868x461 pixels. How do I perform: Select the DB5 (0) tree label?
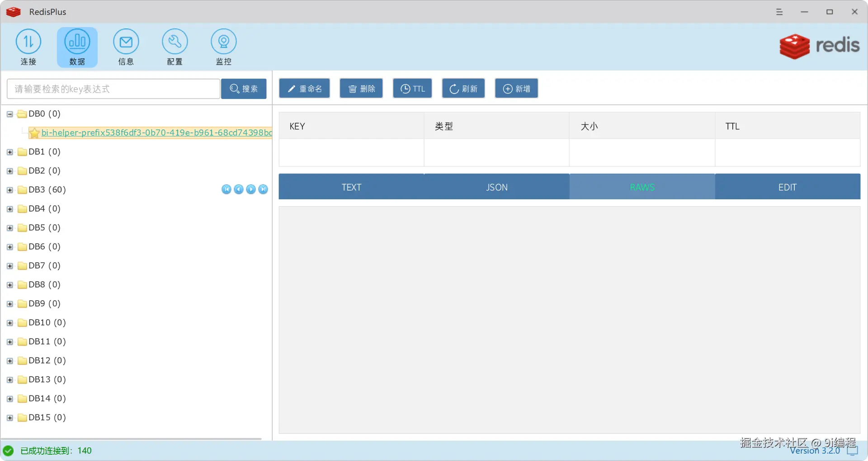(x=44, y=228)
